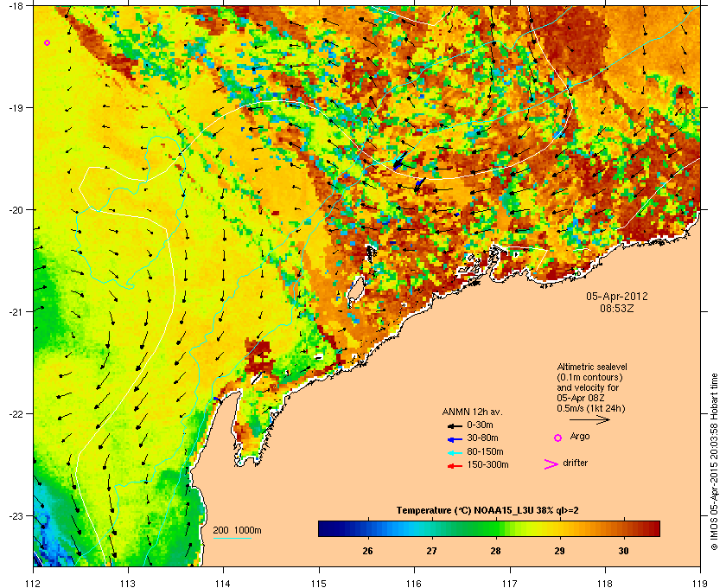Click the '0-30m' depth label
This screenshot has width=726, height=588.
point(481,425)
